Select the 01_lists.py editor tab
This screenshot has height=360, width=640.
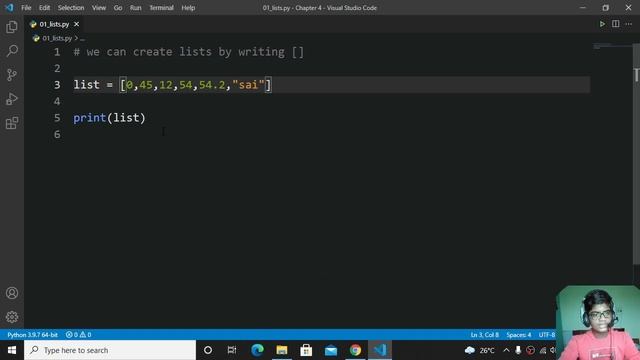[54, 24]
